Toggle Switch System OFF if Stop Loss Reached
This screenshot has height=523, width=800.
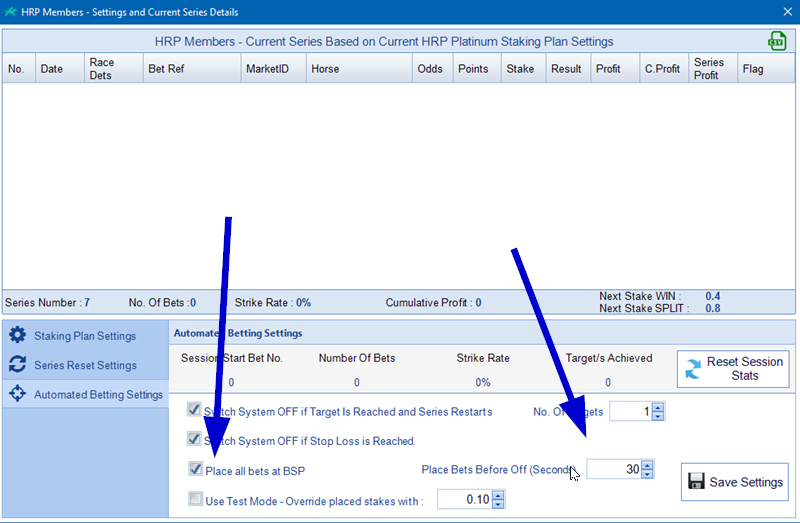coord(194,439)
